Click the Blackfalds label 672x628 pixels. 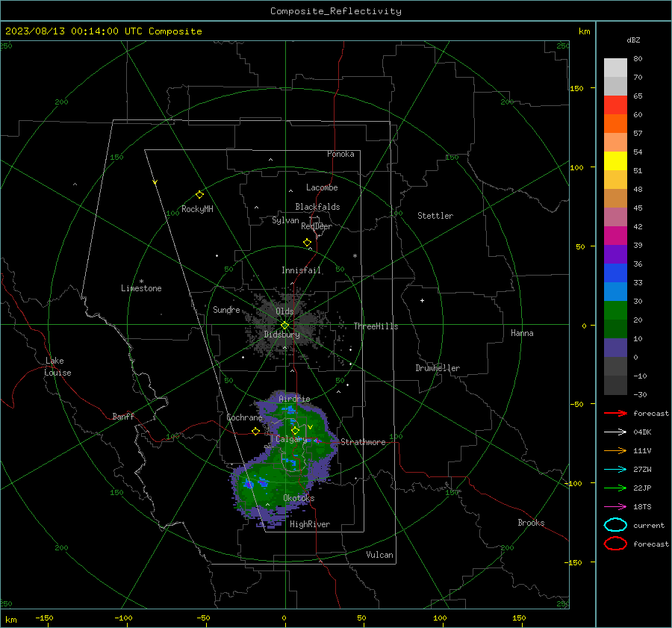click(x=317, y=207)
